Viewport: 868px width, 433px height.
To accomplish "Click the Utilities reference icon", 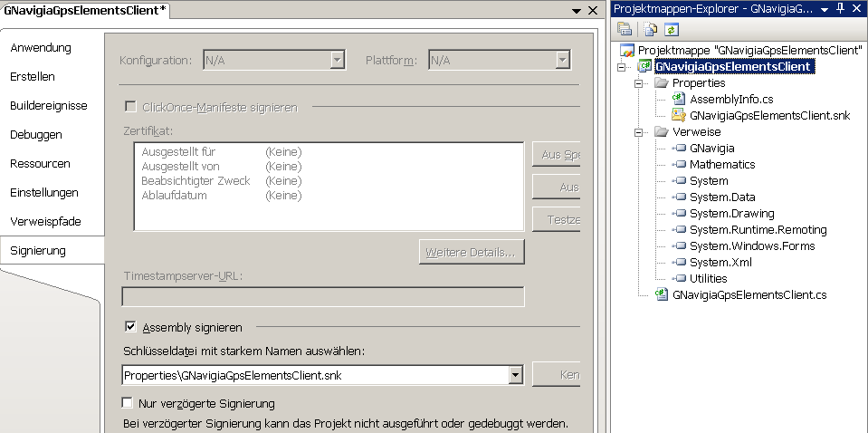I will click(x=679, y=278).
